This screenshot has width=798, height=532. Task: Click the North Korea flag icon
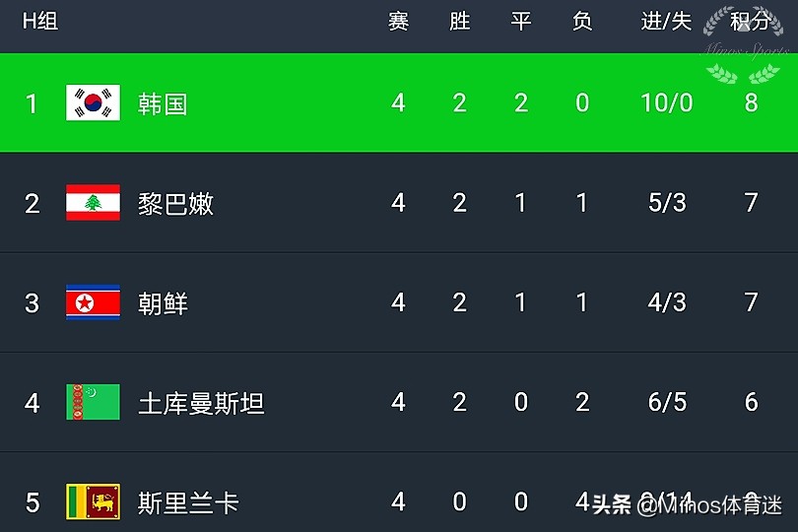click(93, 302)
